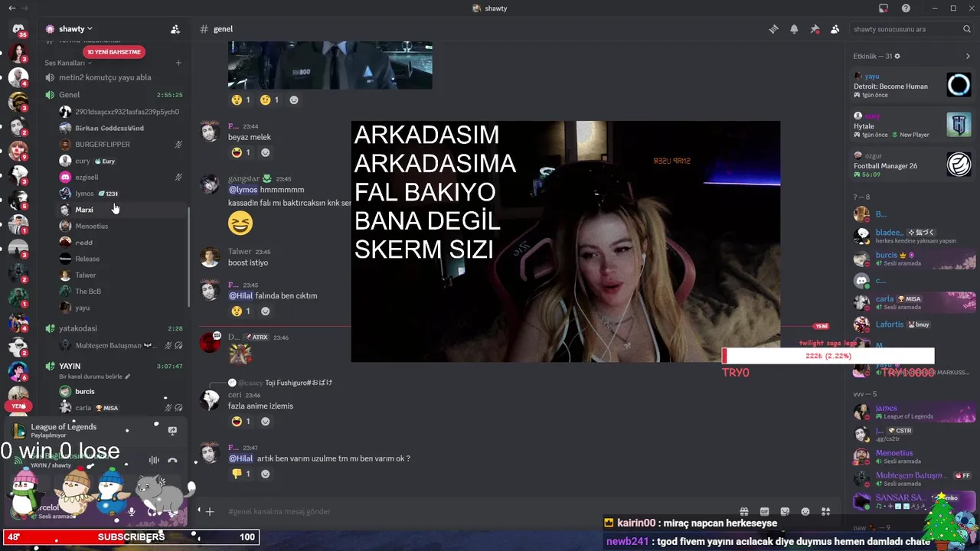
Task: Open the inbox icon in title bar
Action: 884,8
